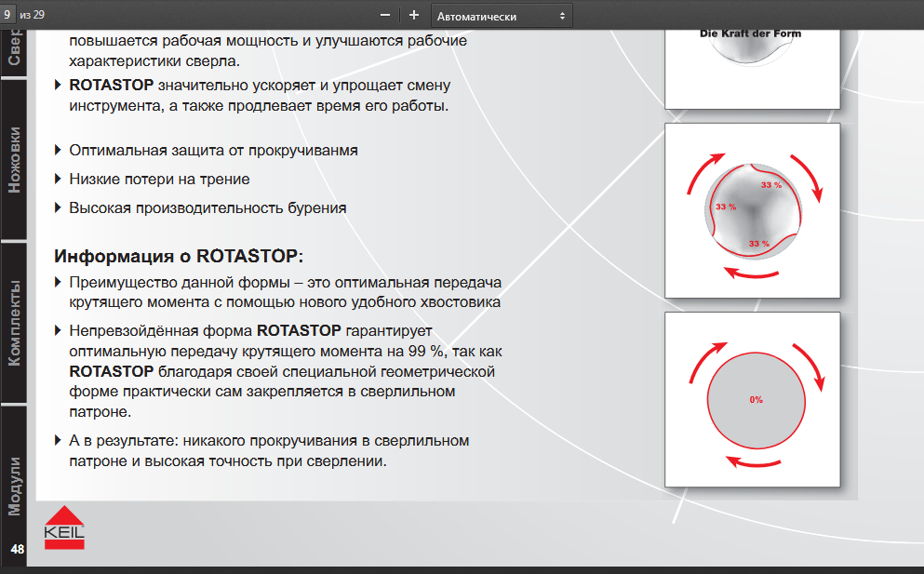Click the line 'патроне и высокая точность при сверлении.'
This screenshot has height=574, width=924.
228,461
